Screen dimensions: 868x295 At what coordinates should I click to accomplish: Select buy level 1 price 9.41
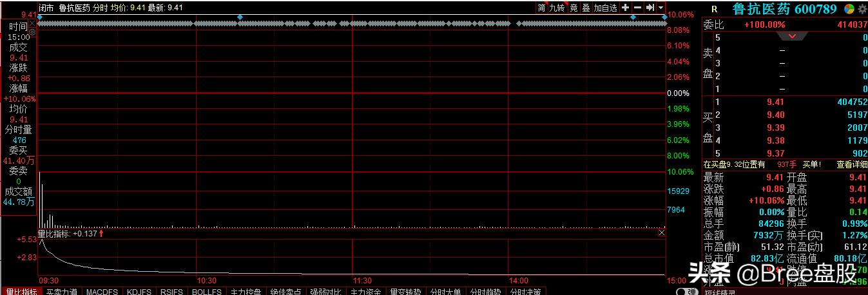[x=775, y=102]
